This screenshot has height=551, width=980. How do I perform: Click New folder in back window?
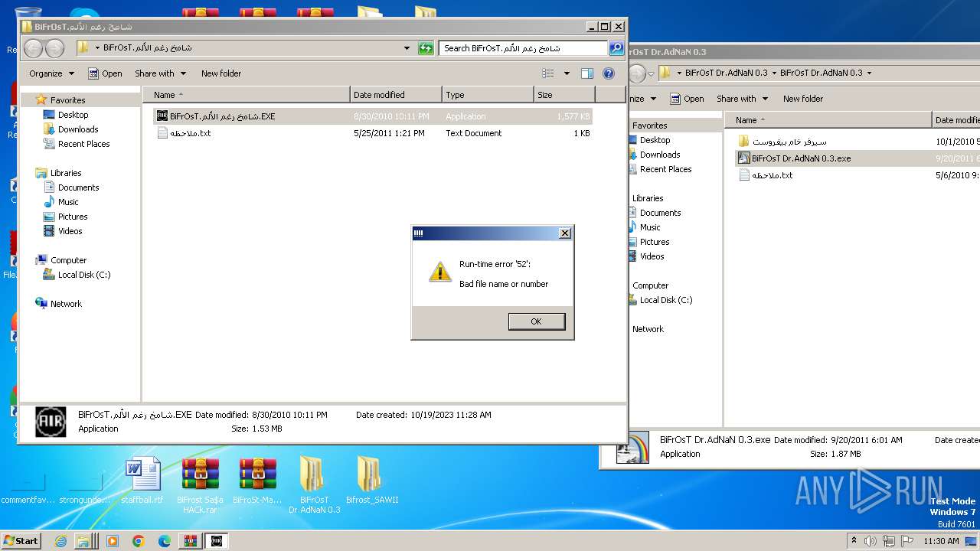pyautogui.click(x=803, y=99)
